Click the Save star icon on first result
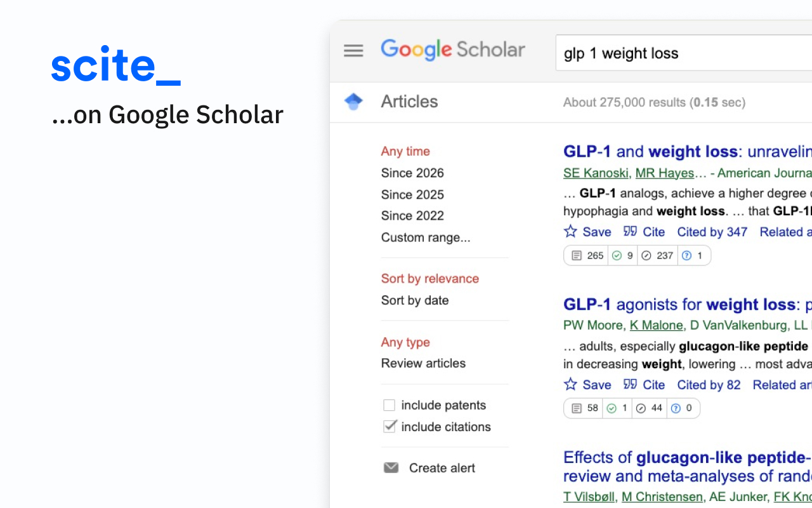812x508 pixels. (571, 232)
